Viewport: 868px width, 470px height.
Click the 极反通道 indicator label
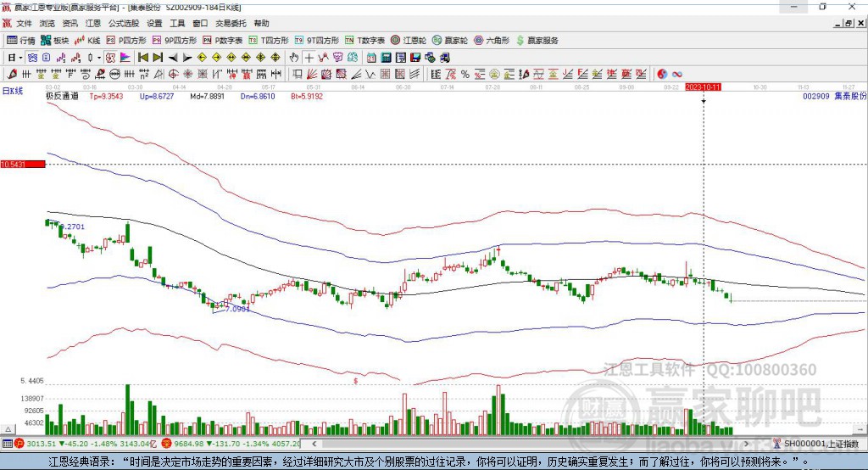62,97
